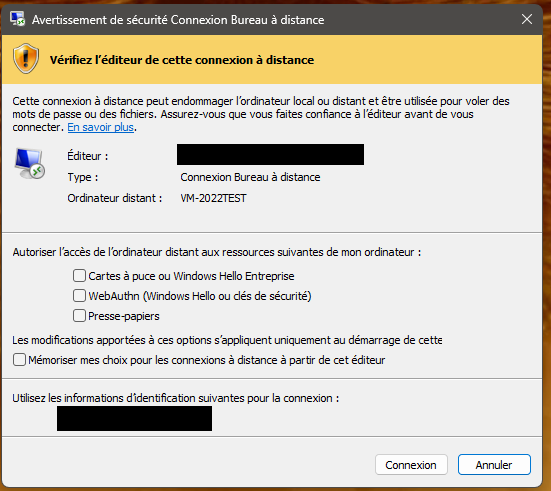Open the En savoir plus link

[x=101, y=127]
